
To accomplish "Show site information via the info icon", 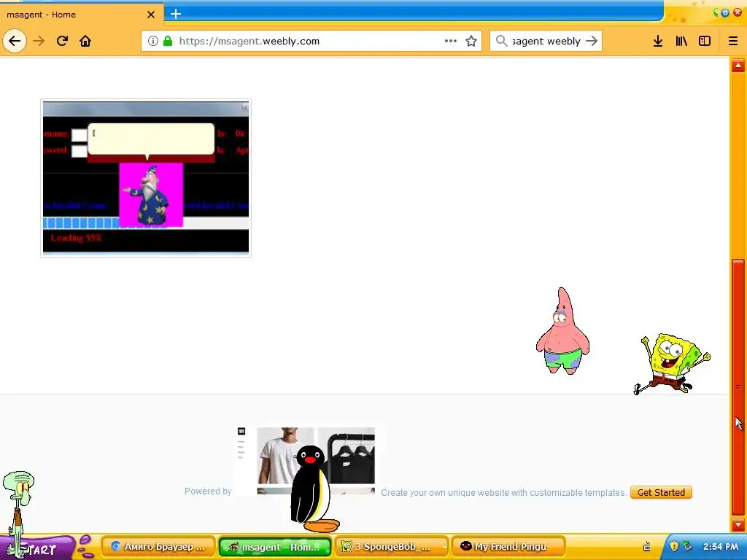I will [x=153, y=41].
